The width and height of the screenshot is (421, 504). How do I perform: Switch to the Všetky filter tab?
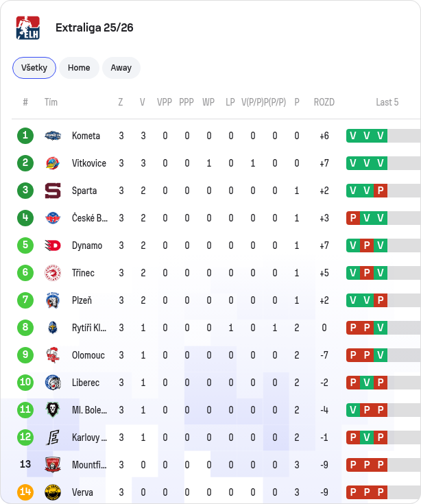point(34,68)
